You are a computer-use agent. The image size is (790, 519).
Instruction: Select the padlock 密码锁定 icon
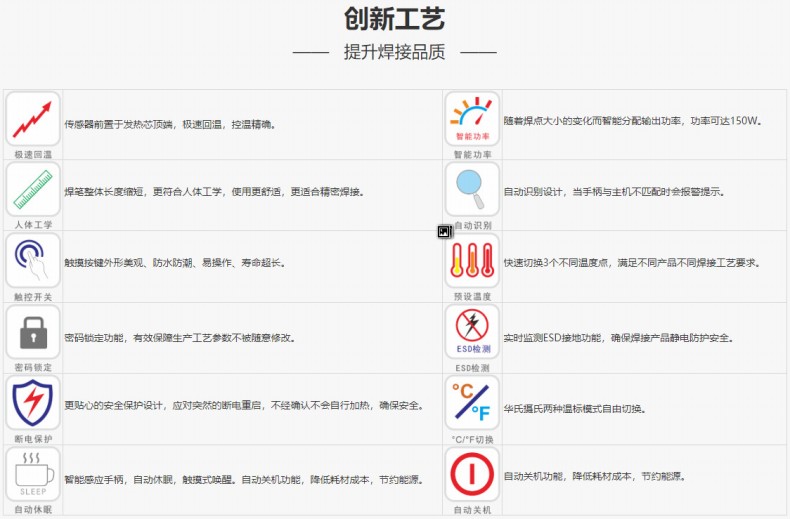tap(33, 331)
